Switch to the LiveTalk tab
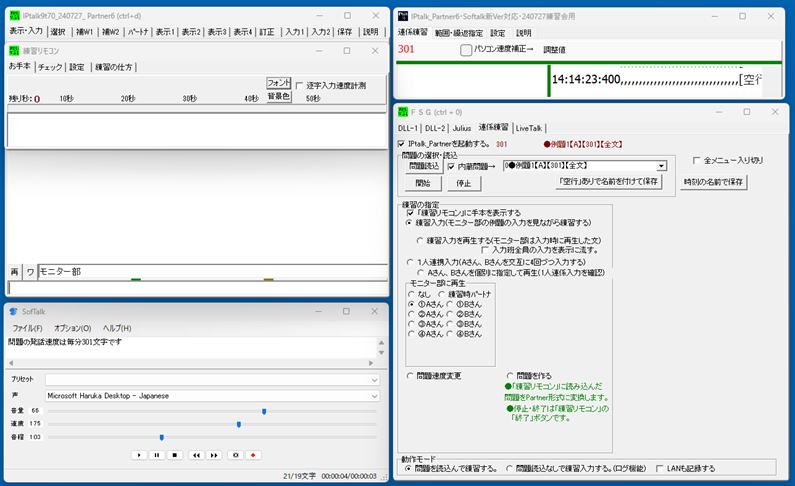 click(x=528, y=128)
